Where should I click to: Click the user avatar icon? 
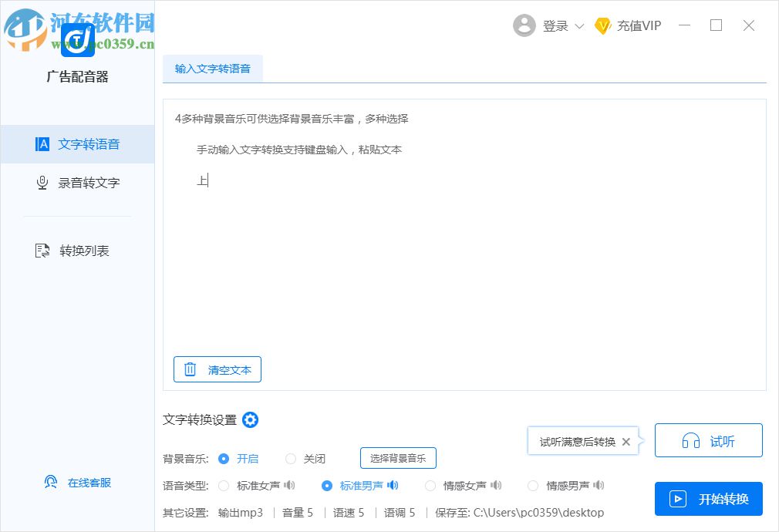coord(524,25)
